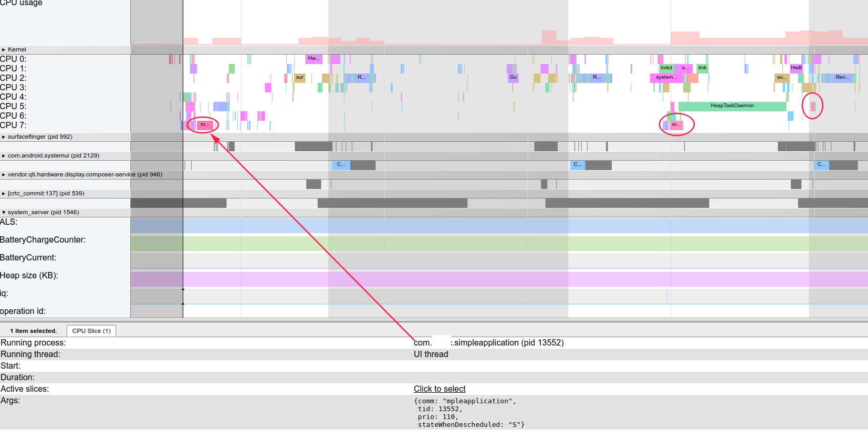Click the CPU 4 row label
Screen dimensions: 868x439
(13, 97)
